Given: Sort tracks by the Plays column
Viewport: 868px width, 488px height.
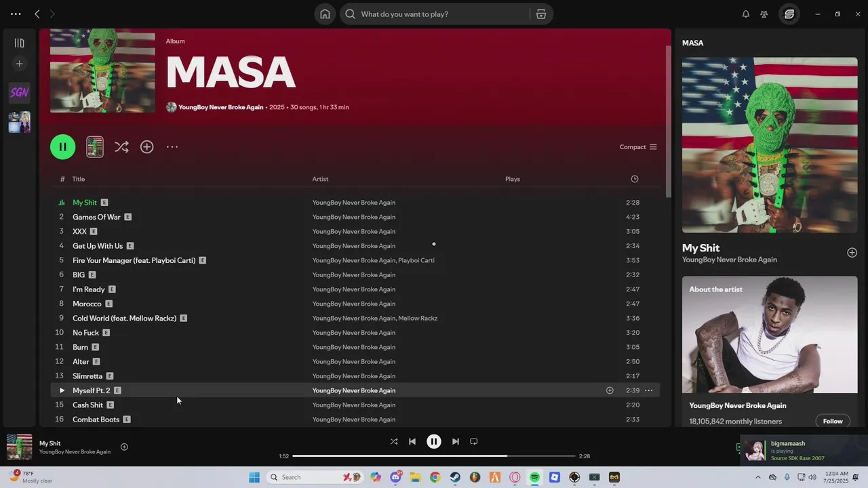Looking at the screenshot, I should pos(513,179).
